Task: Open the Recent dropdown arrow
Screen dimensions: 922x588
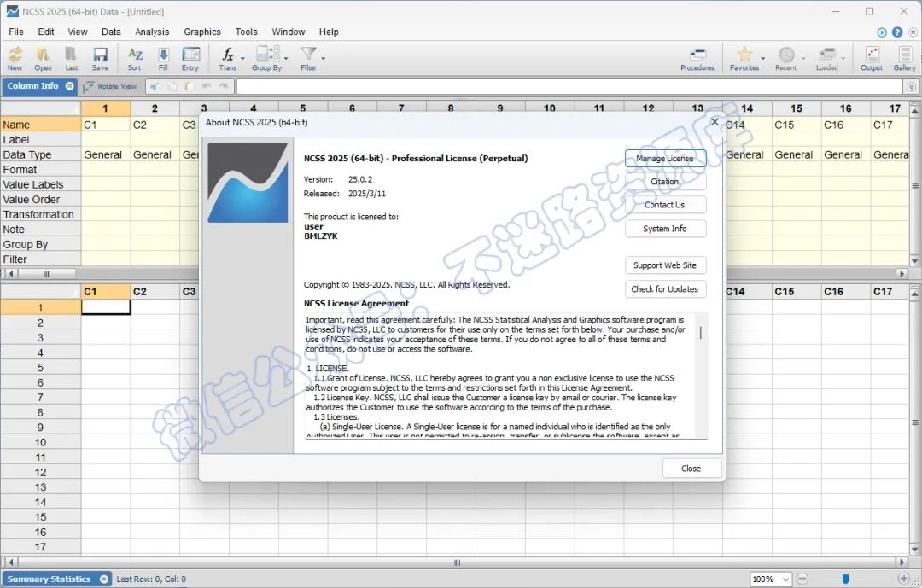Action: (x=803, y=58)
